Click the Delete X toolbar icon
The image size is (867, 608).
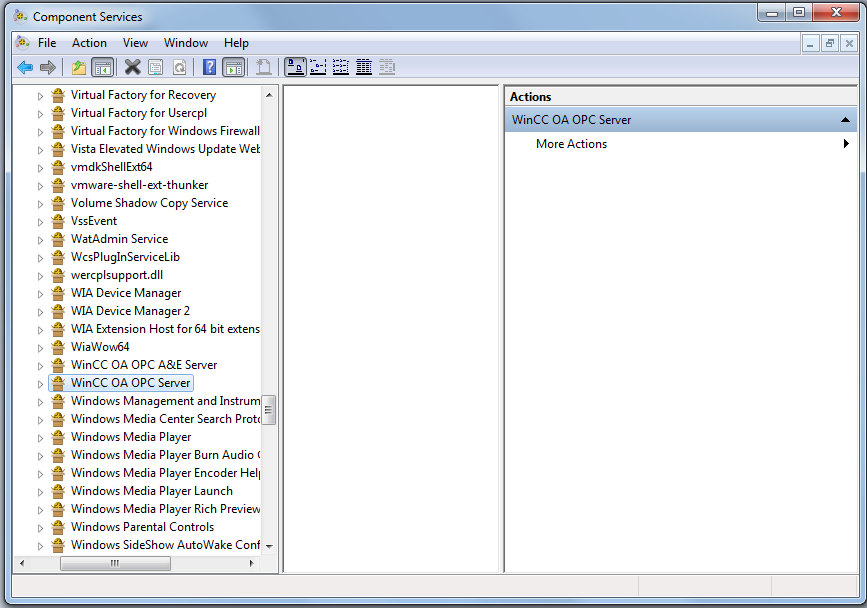132,67
